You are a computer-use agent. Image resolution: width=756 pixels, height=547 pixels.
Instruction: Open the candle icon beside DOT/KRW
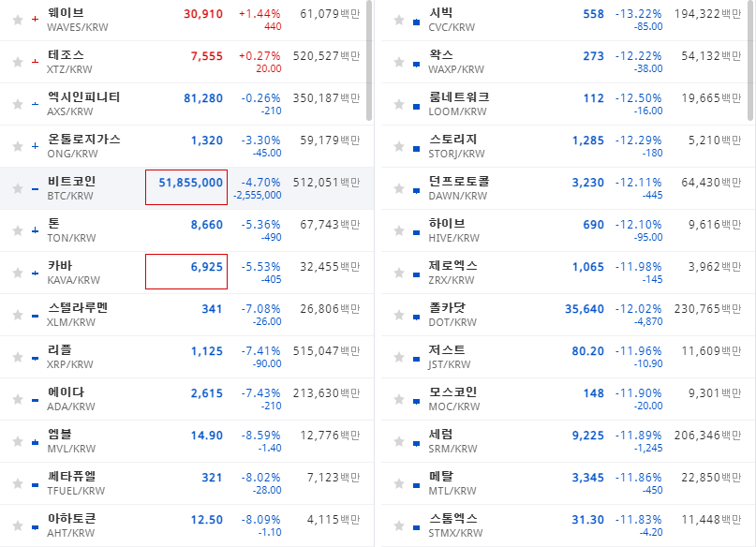click(417, 318)
